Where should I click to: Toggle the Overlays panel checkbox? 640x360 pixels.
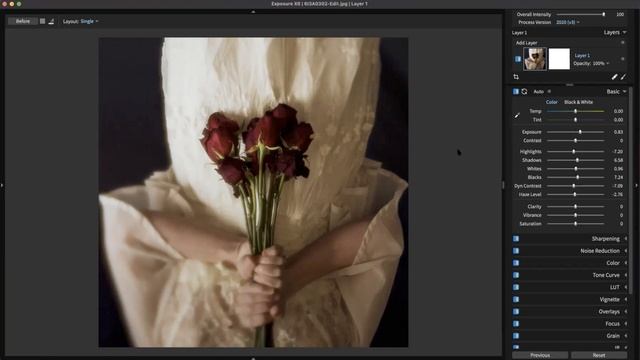516,312
